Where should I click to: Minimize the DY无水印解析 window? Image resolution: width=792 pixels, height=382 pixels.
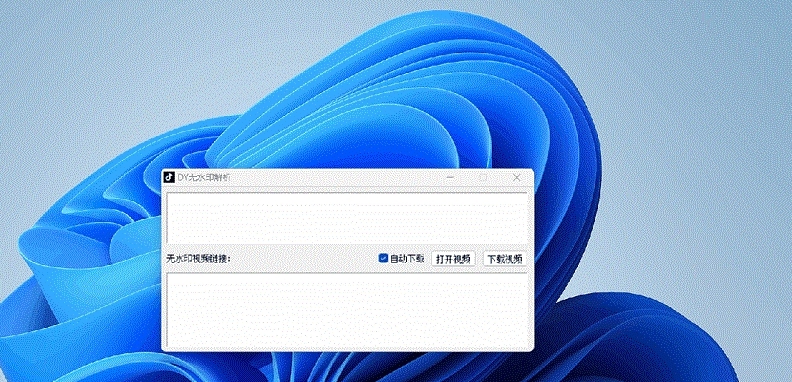tap(450, 177)
